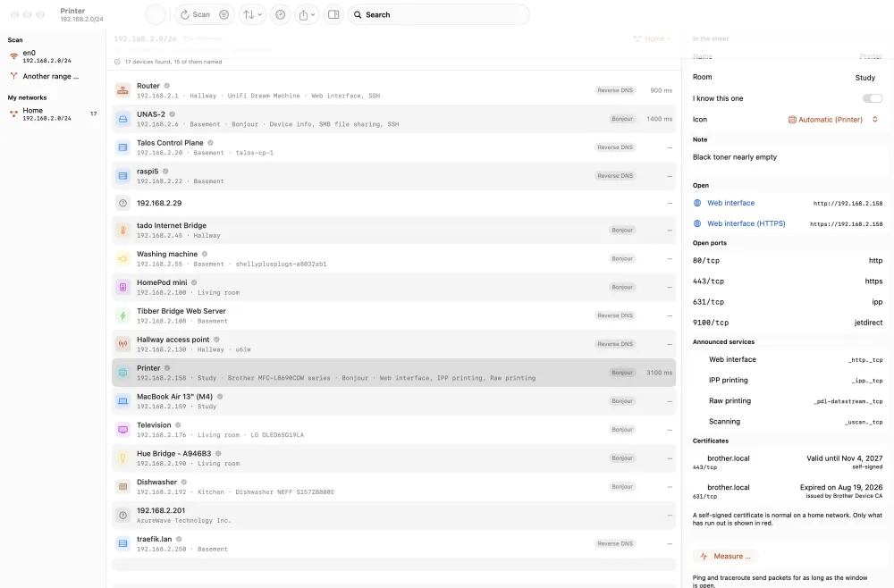Select the 'Washing machine' device name
The width and height of the screenshot is (894, 588).
click(167, 254)
